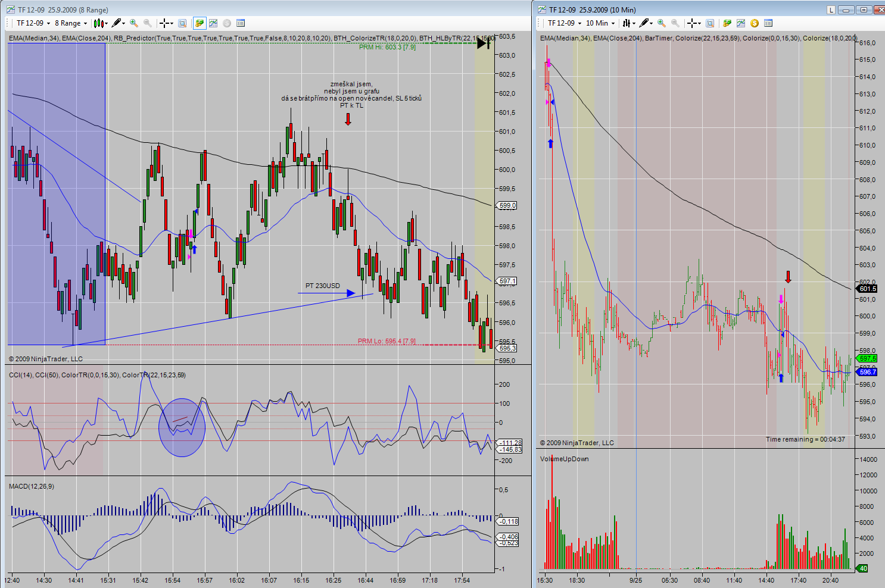This screenshot has height=588, width=885.
Task: Expand the drawing tools pen dropdown in 8 Range chart
Action: pyautogui.click(x=119, y=23)
